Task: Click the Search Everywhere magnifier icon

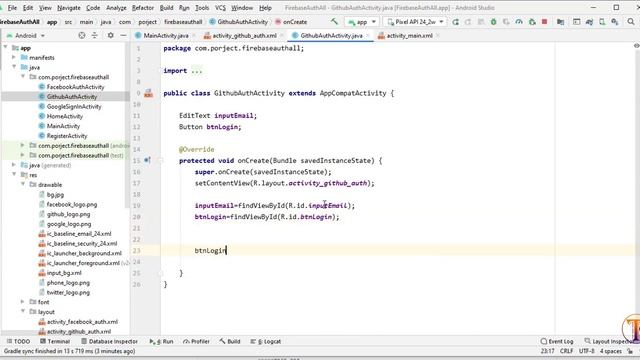Action: (631, 22)
